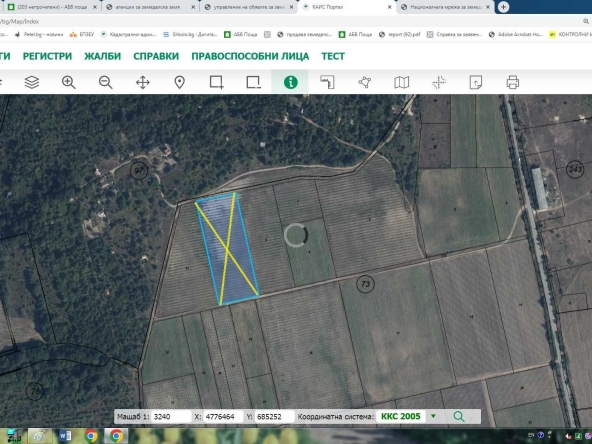The width and height of the screenshot is (592, 444).
Task: Close the КАИС Портал tab
Action: [390, 7]
